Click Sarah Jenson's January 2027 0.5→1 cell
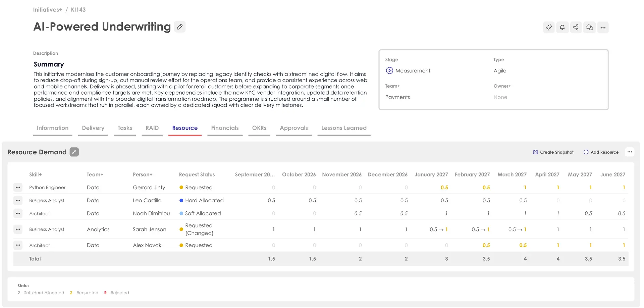This screenshot has width=644, height=308. point(439,229)
